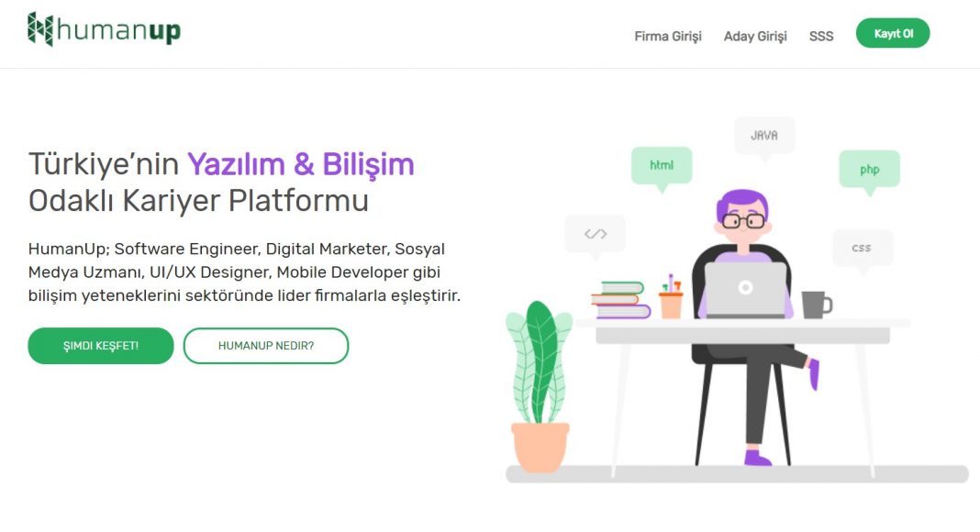Click the HUMANUP NEDIR? button
The image size is (980, 532).
click(265, 346)
